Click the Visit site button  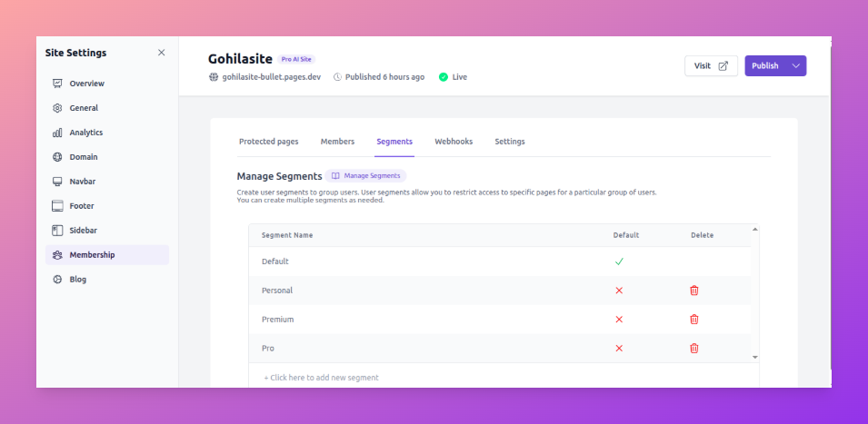711,65
